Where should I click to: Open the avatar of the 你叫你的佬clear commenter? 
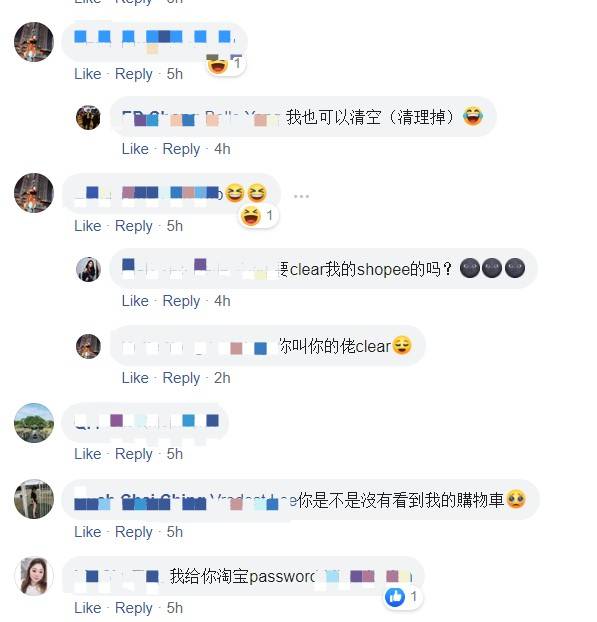[x=88, y=346]
